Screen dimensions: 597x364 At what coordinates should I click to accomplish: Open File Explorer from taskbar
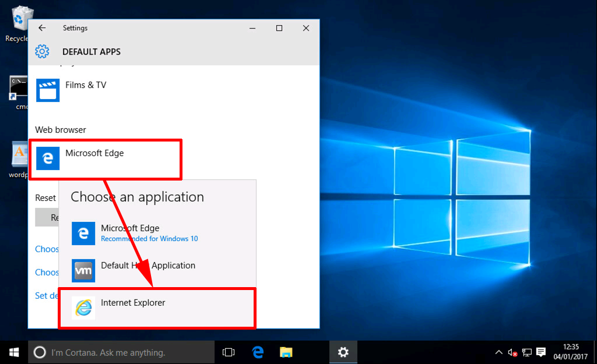286,352
